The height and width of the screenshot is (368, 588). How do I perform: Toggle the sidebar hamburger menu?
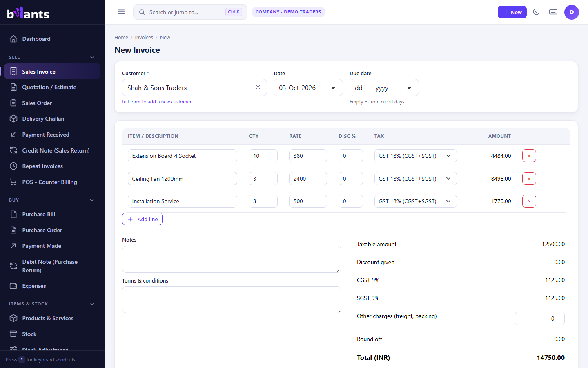[x=121, y=12]
